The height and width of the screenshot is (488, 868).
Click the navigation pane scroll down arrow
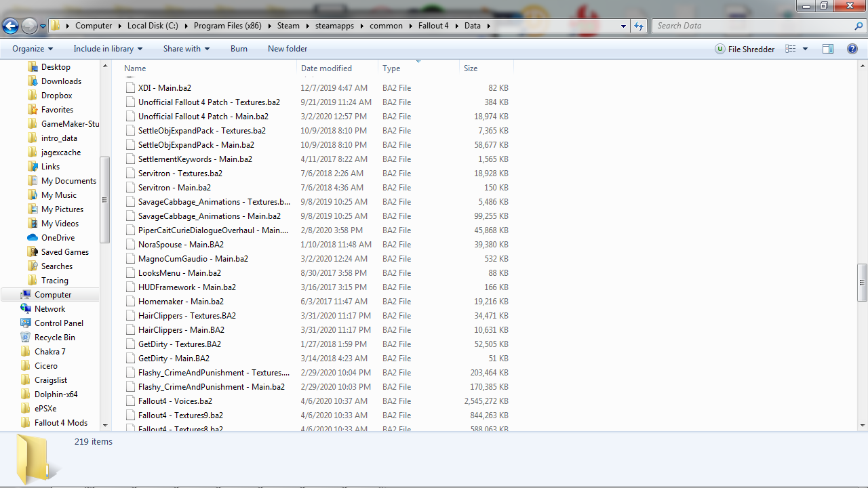[104, 424]
